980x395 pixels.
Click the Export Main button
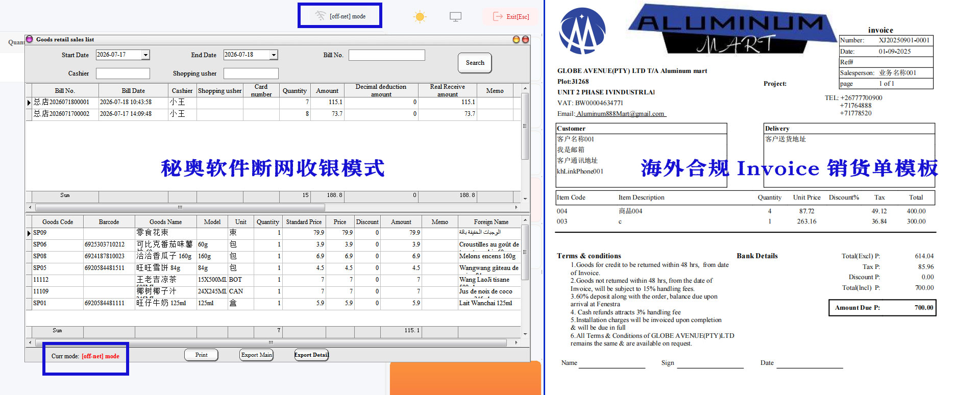coord(256,355)
